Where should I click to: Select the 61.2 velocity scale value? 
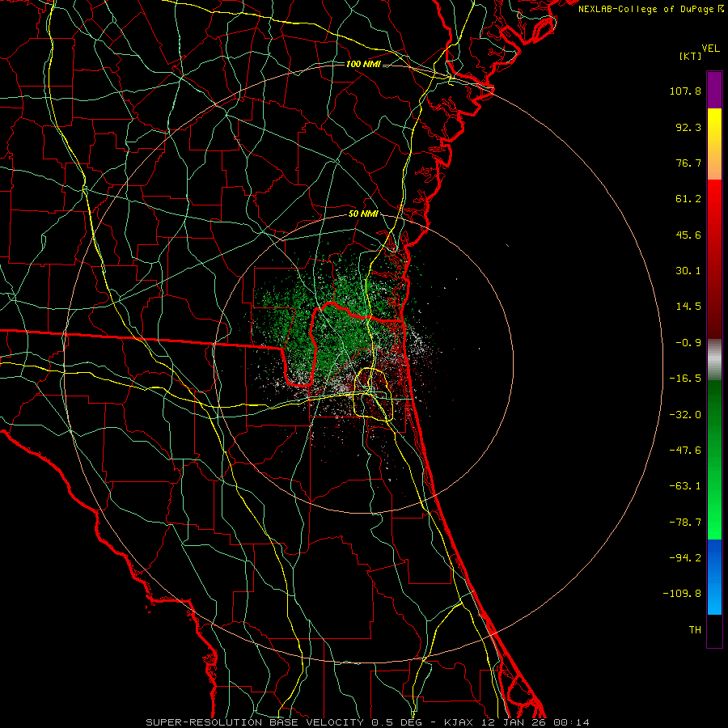[688, 199]
